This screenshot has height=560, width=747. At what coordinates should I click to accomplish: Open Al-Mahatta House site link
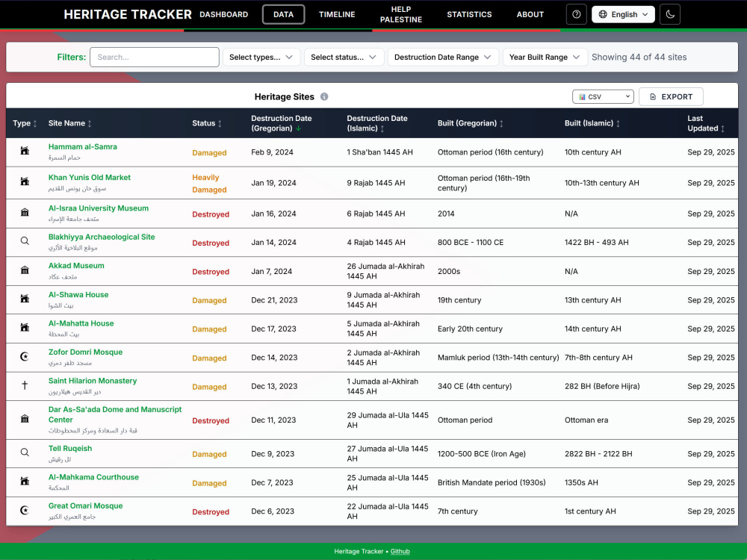click(x=81, y=323)
